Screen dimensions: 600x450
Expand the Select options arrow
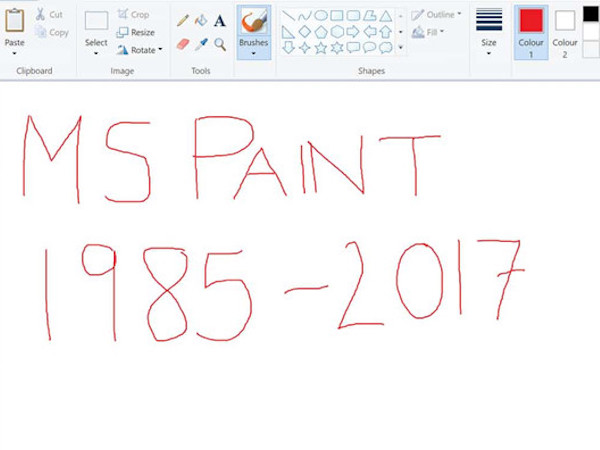pos(96,53)
